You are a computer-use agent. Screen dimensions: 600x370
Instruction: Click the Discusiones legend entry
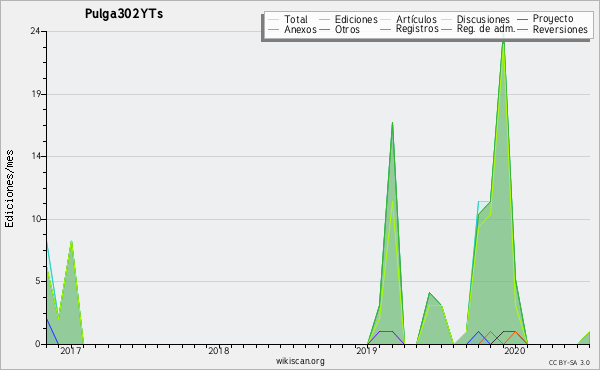pos(483,19)
